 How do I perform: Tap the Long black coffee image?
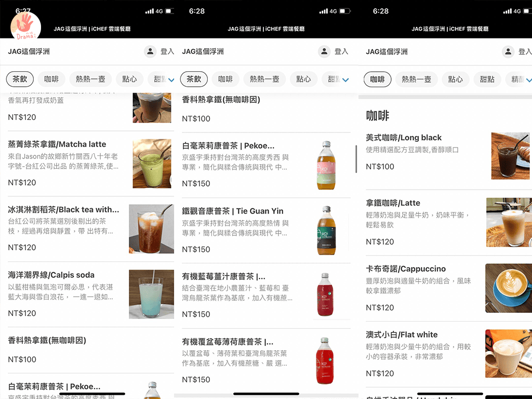pos(510,155)
